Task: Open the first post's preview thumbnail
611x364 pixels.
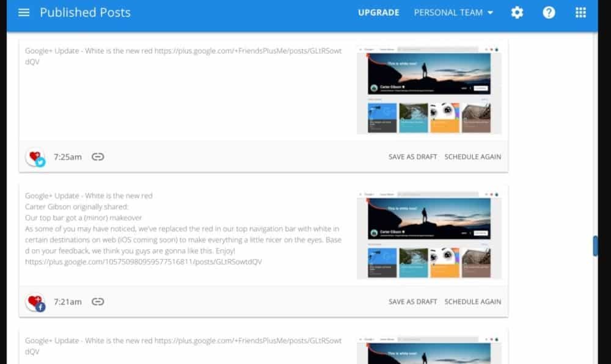Action: coord(429,90)
